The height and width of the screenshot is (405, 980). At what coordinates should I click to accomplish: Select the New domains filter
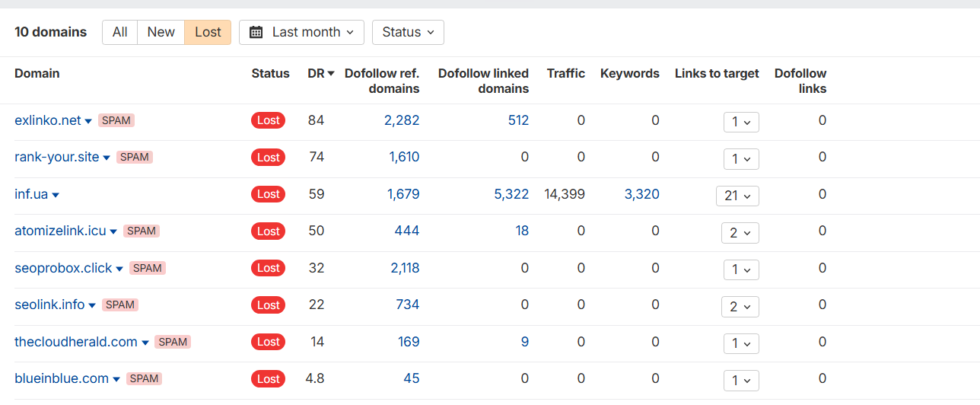coord(161,32)
